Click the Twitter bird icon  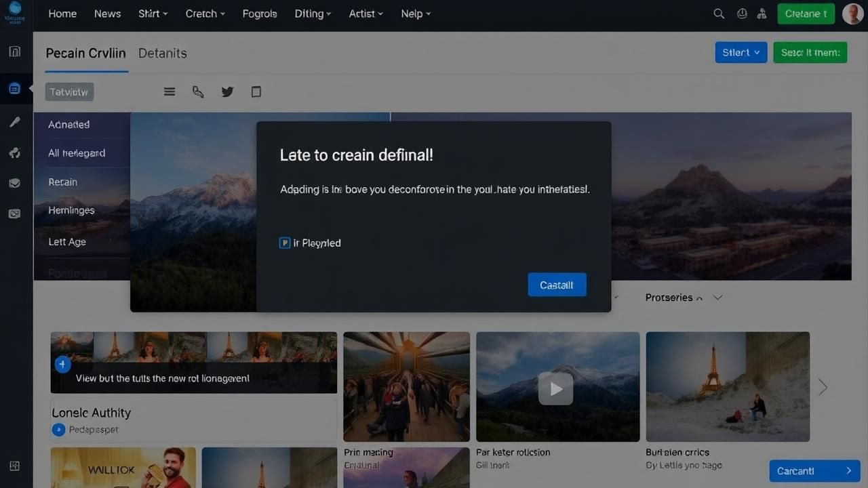click(227, 91)
